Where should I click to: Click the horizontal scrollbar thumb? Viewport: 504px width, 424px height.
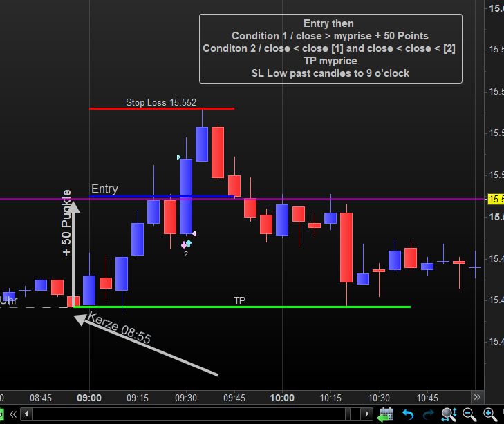[348, 414]
